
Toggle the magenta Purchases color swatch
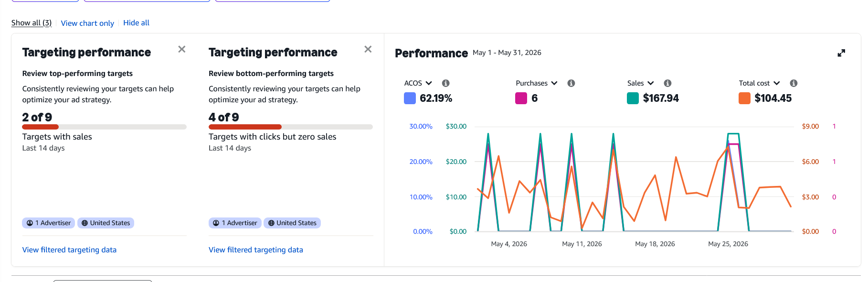pyautogui.click(x=521, y=98)
